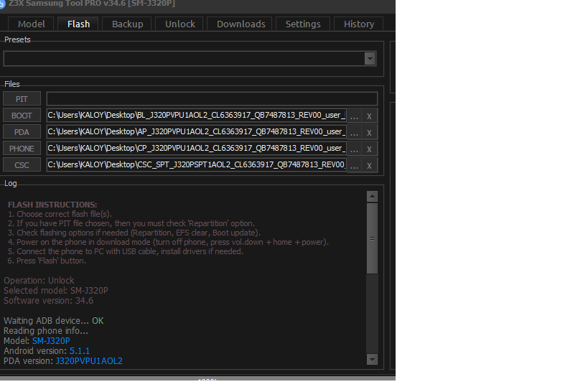Clear the CSC file with X icon

[x=369, y=165]
